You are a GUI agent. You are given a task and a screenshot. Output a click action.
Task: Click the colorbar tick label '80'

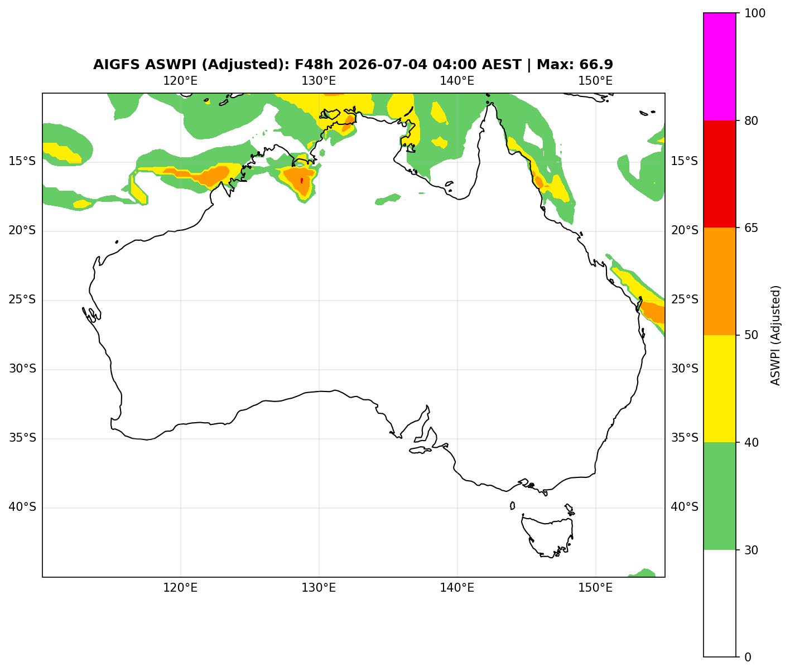pyautogui.click(x=752, y=120)
